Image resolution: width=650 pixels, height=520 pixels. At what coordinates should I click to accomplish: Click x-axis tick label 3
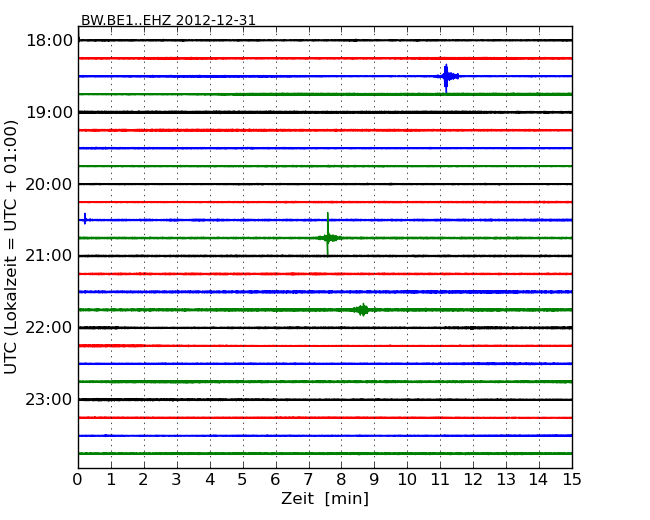point(176,479)
